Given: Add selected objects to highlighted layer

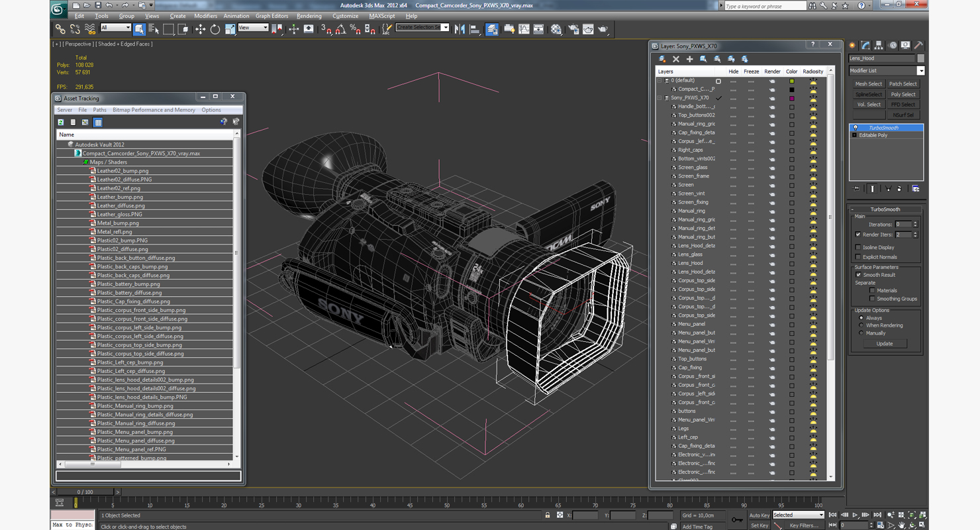Looking at the screenshot, I should pos(689,59).
